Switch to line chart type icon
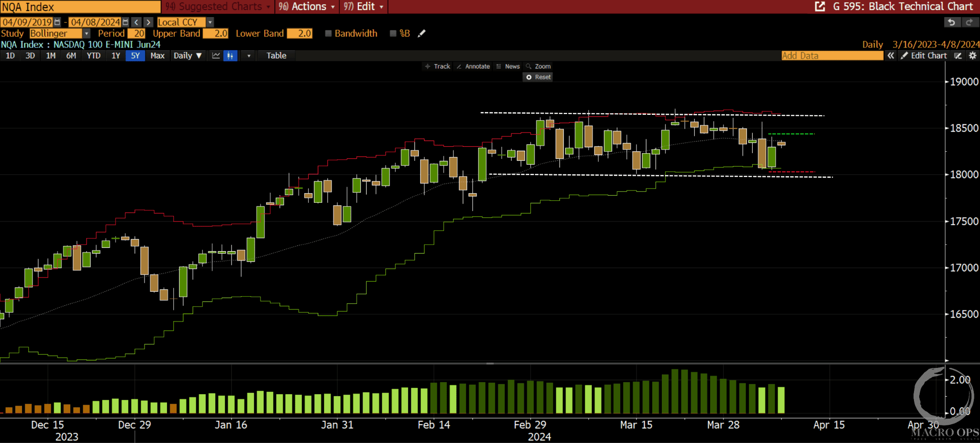This screenshot has width=980, height=443. pos(216,55)
